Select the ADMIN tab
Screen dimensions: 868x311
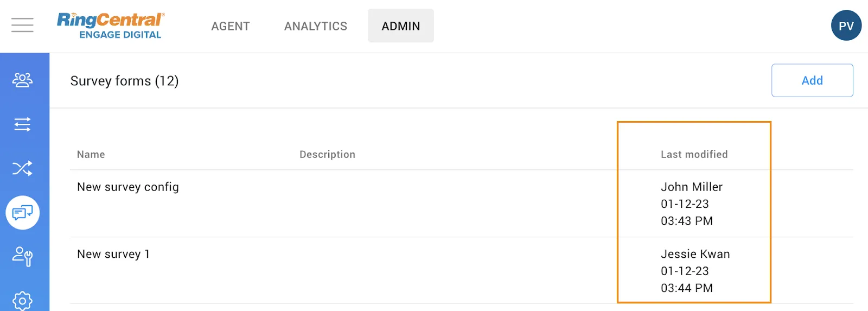(x=400, y=26)
